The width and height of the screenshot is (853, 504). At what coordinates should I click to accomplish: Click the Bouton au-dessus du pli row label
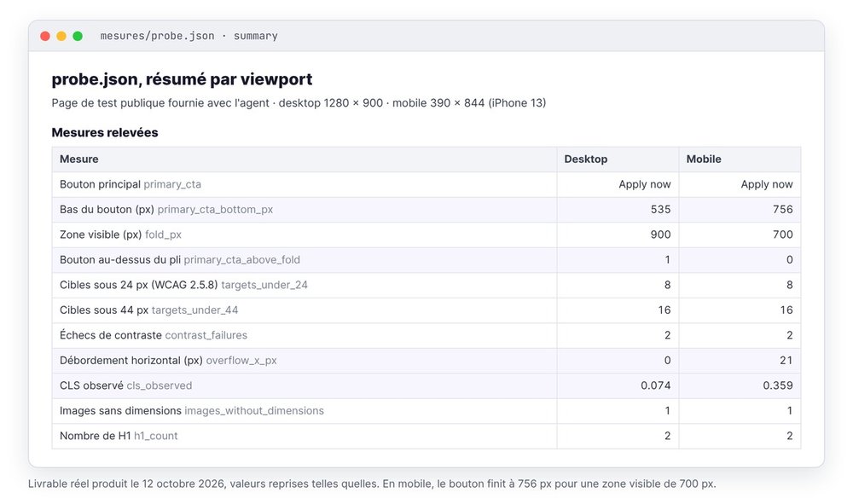click(x=180, y=260)
